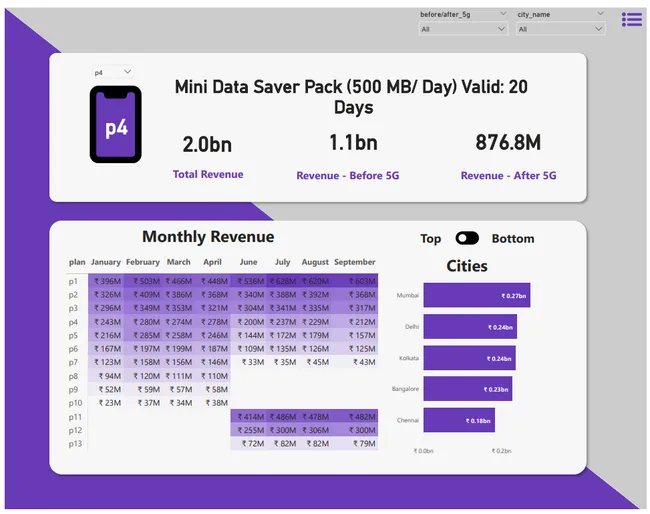The height and width of the screenshot is (514, 650).
Task: Select the p6 row label
Action: point(73,349)
